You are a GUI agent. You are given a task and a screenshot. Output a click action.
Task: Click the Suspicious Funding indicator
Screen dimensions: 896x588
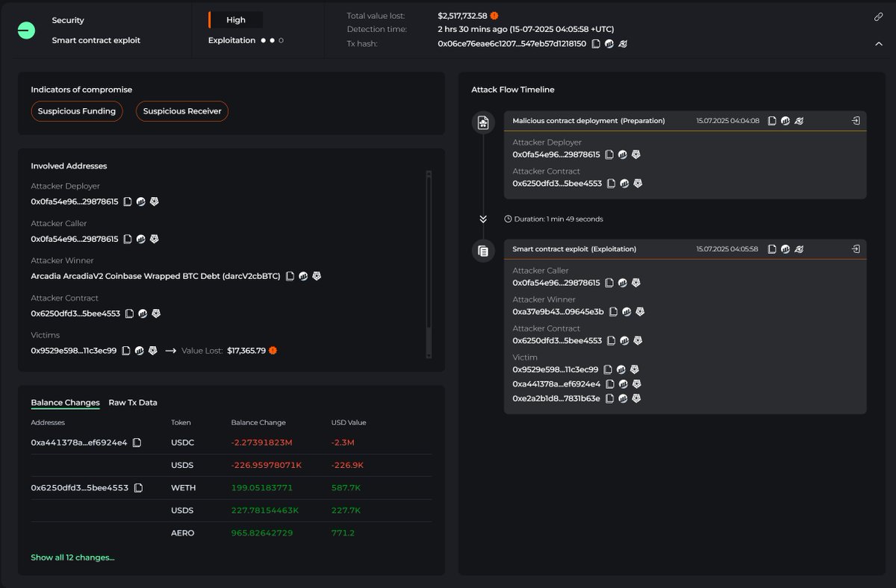pyautogui.click(x=77, y=110)
